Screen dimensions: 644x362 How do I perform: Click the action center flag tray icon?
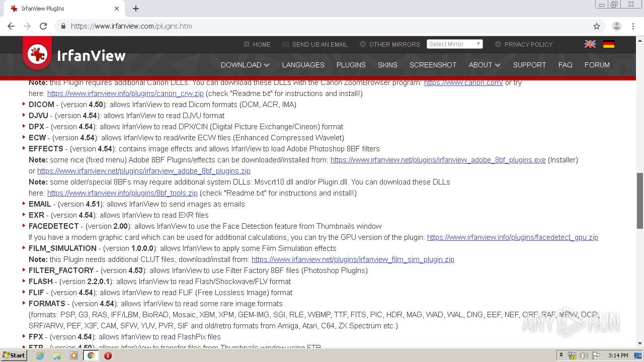[596, 355]
